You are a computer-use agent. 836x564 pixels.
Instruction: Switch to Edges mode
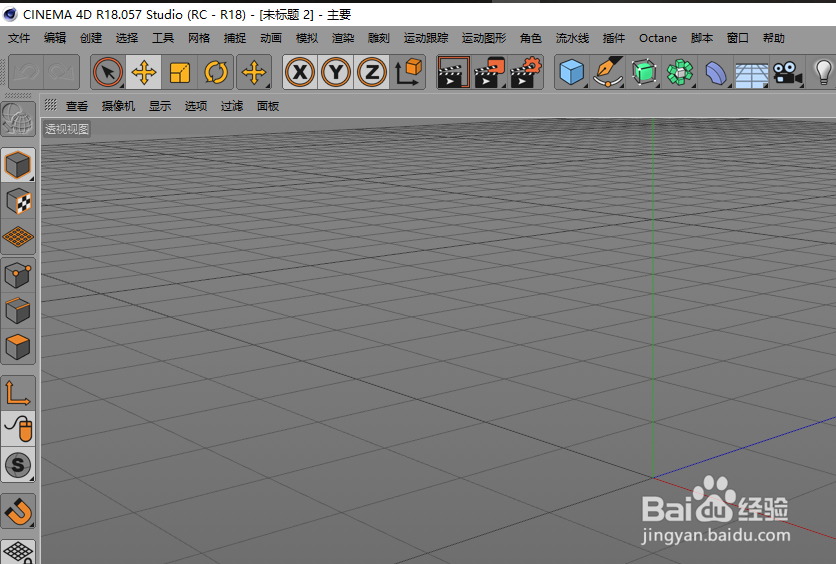point(18,311)
